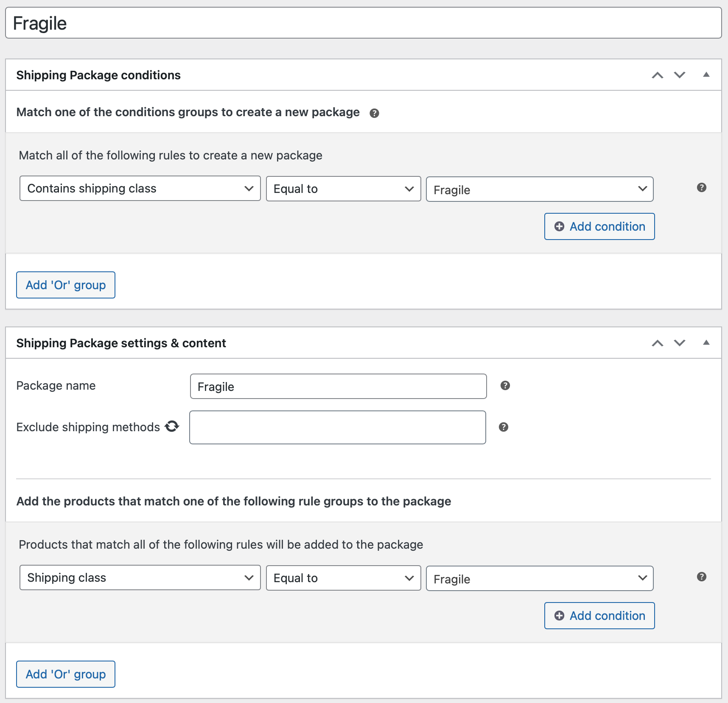Screen dimensions: 728x703
Task: Open the Contains shipping class dropdown
Action: [x=140, y=188]
